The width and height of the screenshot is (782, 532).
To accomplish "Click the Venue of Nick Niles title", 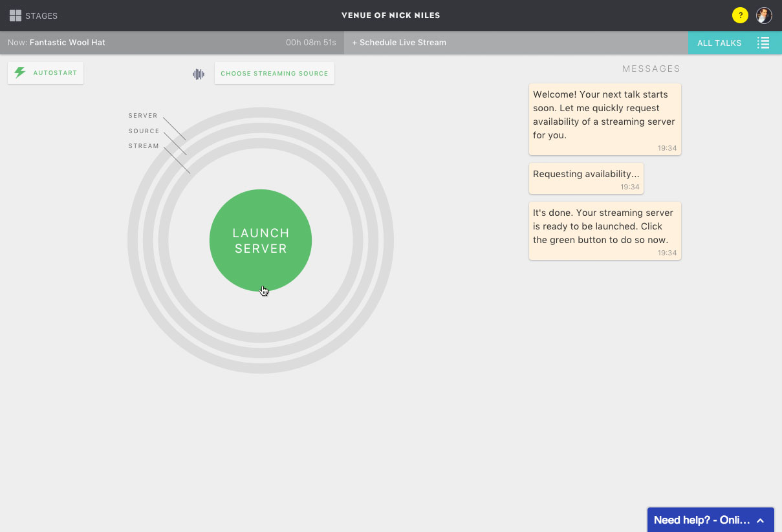I will (391, 16).
